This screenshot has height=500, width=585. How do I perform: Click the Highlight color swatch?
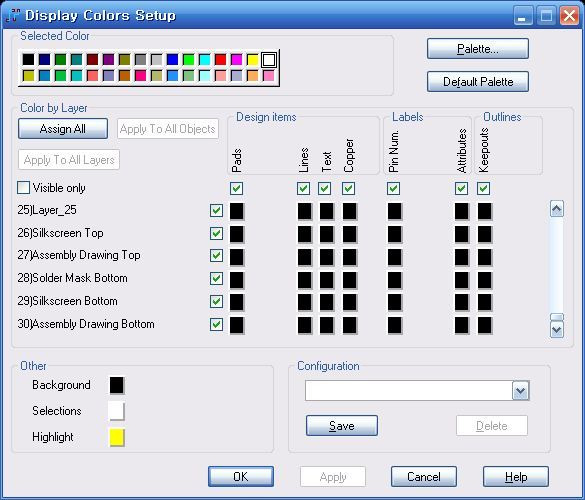point(117,437)
